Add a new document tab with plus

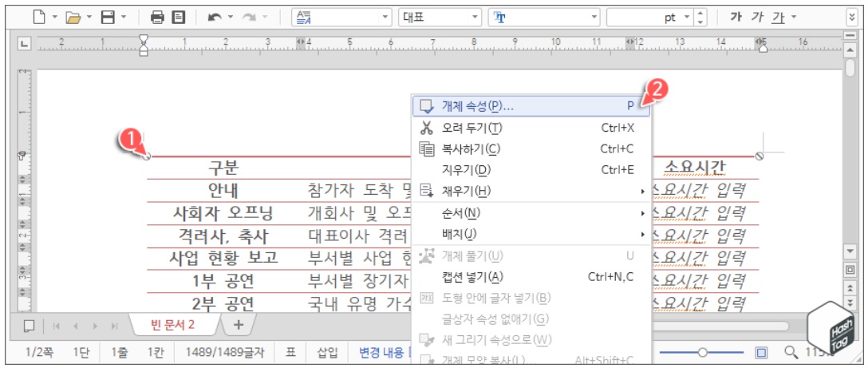(239, 325)
